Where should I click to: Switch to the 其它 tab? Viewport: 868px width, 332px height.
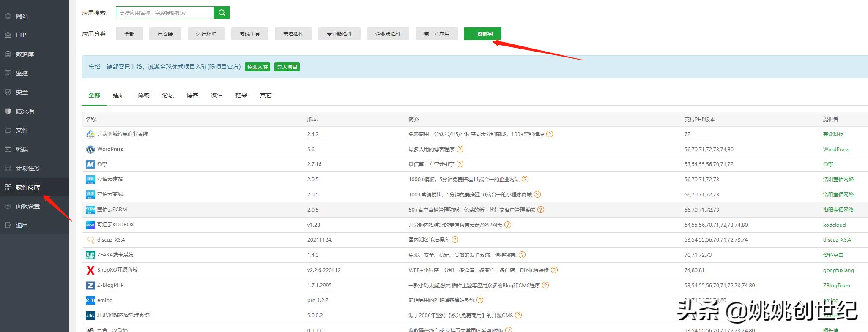[266, 95]
